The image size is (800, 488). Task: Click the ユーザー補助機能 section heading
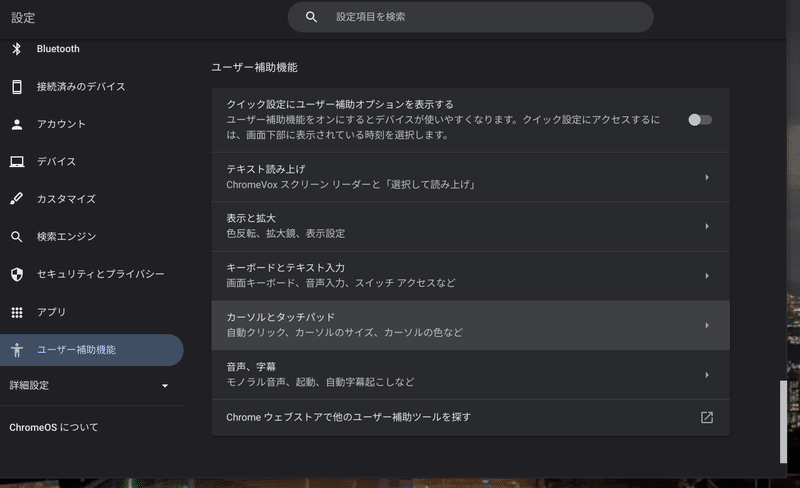(254, 67)
